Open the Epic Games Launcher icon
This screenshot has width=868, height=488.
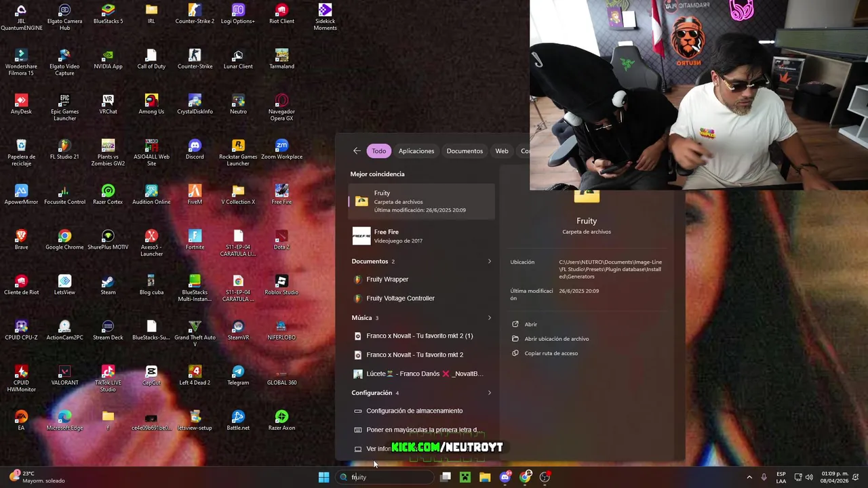click(64, 108)
